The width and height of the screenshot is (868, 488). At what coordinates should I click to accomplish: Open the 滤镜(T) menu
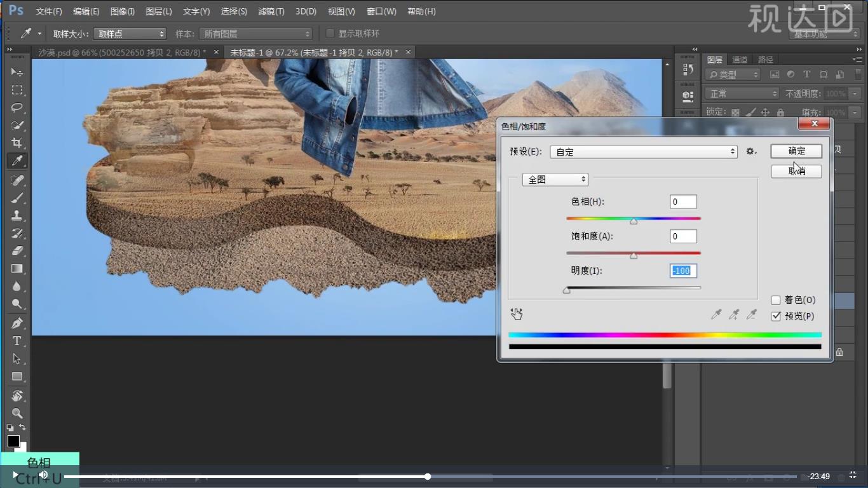click(271, 11)
